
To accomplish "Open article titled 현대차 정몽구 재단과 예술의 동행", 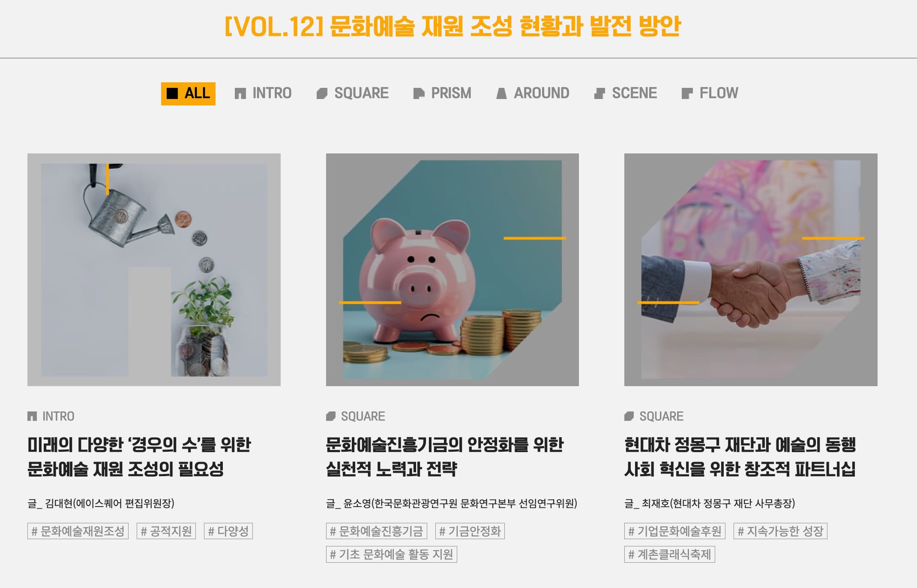I will tap(740, 445).
